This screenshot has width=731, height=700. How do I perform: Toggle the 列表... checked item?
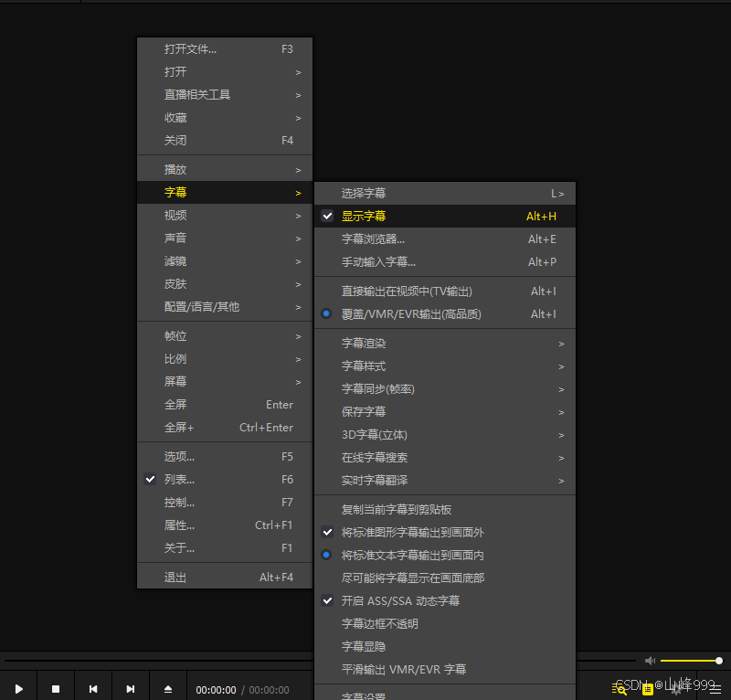pos(225,480)
